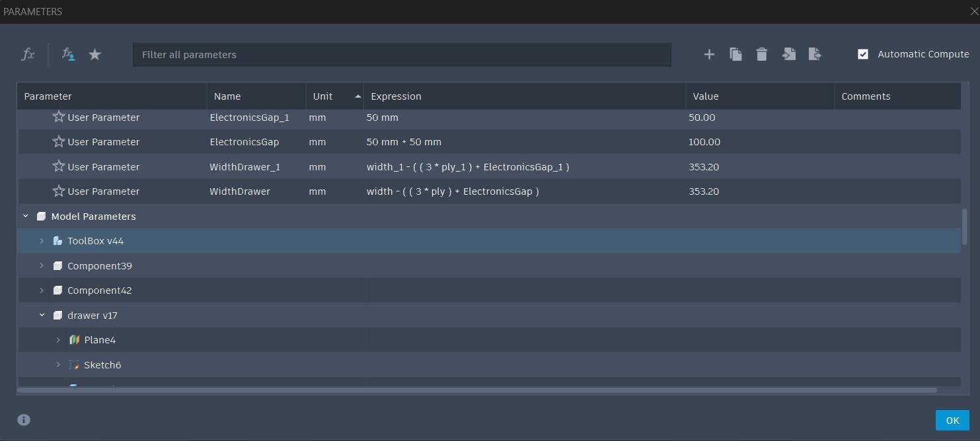Toggle the Automatic Compute checkbox
Image resolution: width=980 pixels, height=441 pixels.
pyautogui.click(x=863, y=54)
